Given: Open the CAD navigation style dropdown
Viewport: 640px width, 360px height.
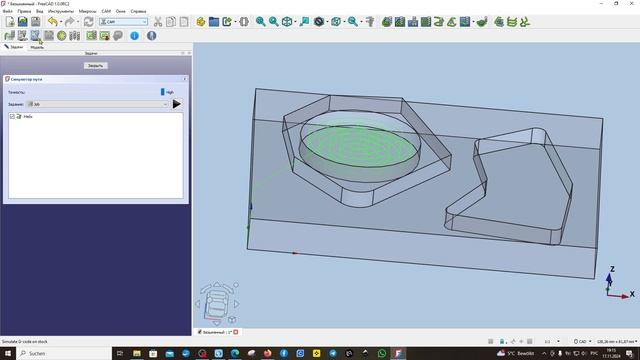Looking at the screenshot, I should [x=582, y=341].
